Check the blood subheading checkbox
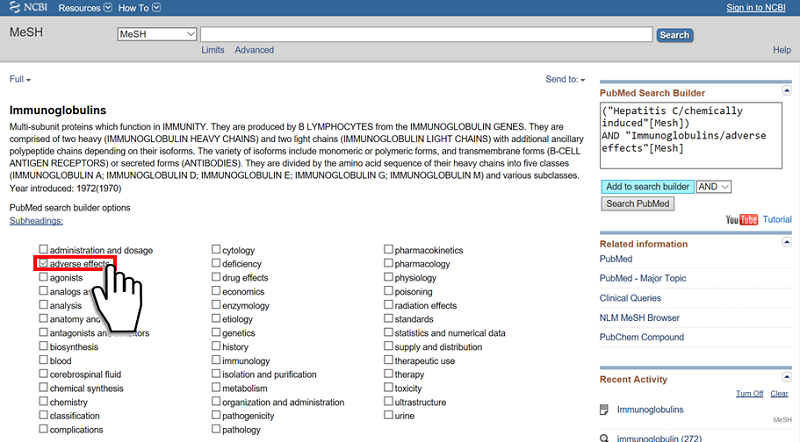This screenshot has width=800, height=442. [x=43, y=360]
